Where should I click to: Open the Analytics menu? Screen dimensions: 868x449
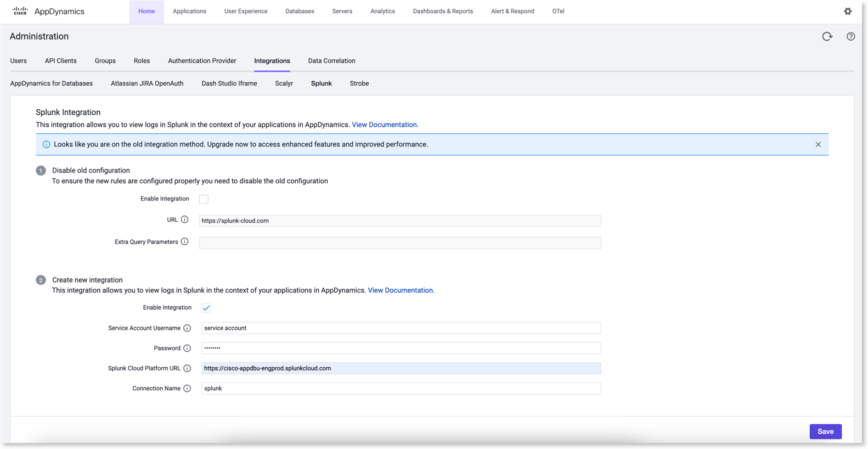click(x=382, y=12)
